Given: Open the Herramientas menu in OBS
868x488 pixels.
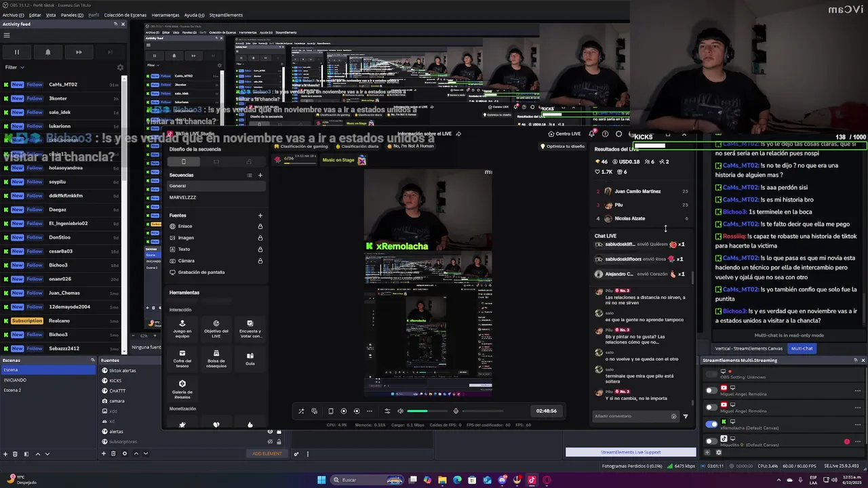Looking at the screenshot, I should tap(165, 15).
